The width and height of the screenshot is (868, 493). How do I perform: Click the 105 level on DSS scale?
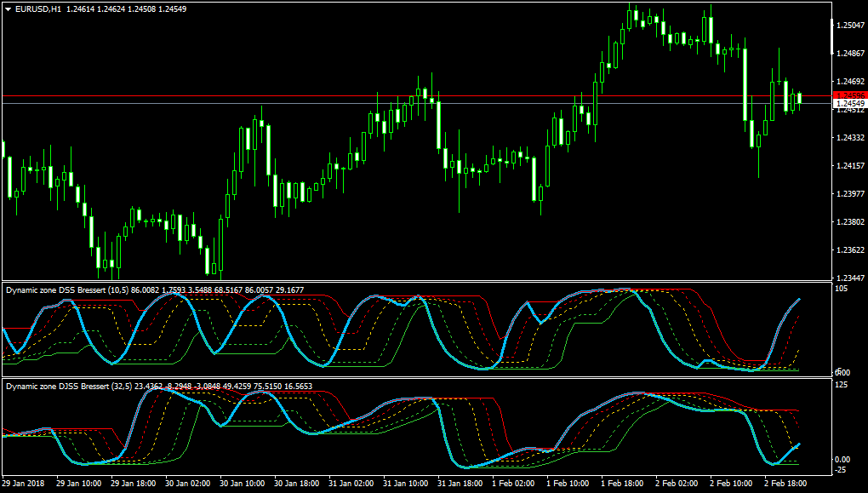pyautogui.click(x=842, y=289)
